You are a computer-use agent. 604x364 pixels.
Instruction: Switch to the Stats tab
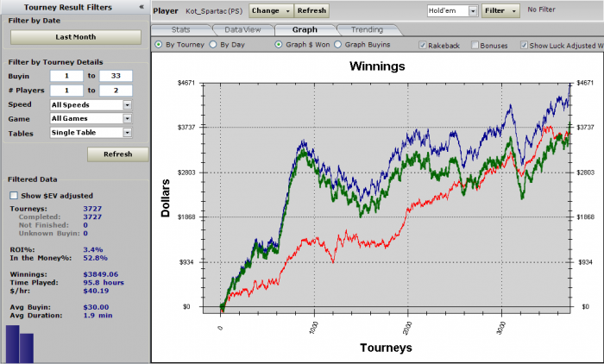pyautogui.click(x=180, y=29)
